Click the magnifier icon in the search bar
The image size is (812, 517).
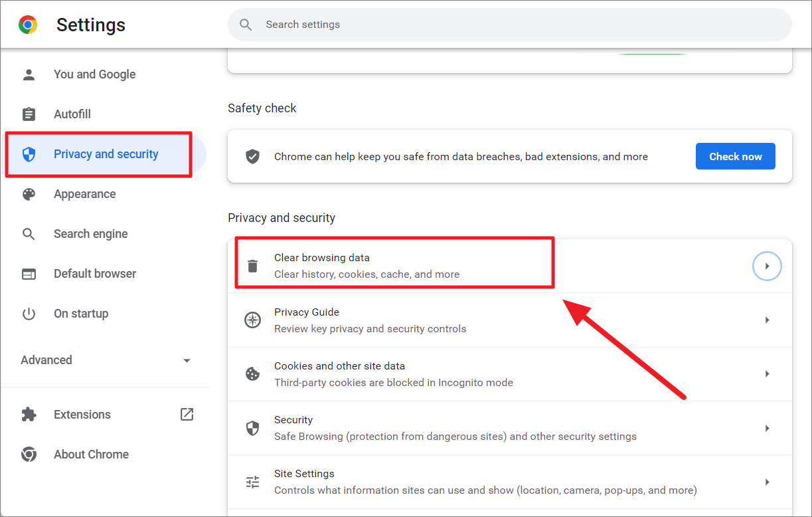pyautogui.click(x=246, y=25)
